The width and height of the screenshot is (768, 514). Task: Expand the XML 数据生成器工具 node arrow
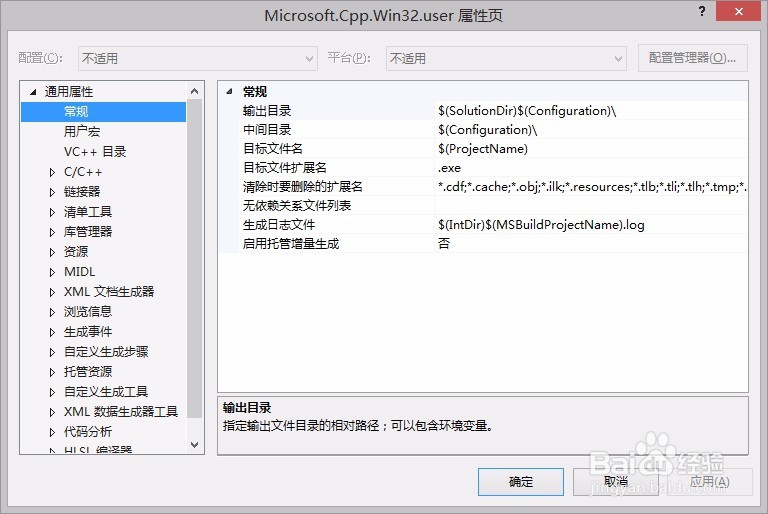click(52, 413)
